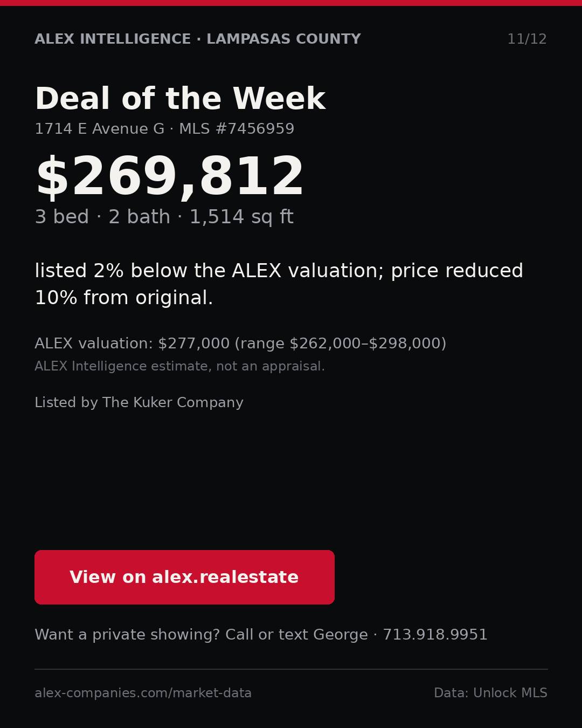Image resolution: width=582 pixels, height=728 pixels.
Task: Open the alex-companies.com/market-data link
Action: [143, 693]
